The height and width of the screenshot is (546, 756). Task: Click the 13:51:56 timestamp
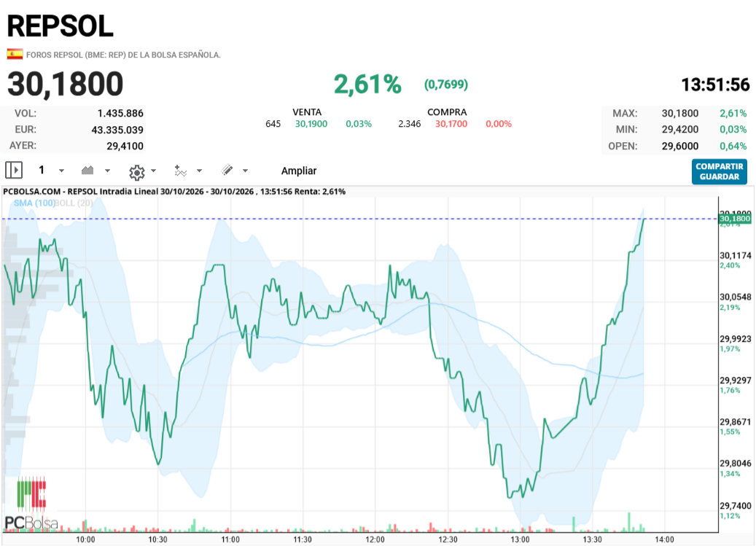(715, 85)
